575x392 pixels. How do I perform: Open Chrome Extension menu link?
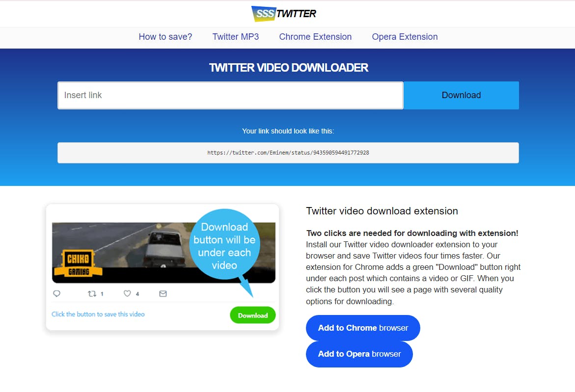(x=315, y=37)
